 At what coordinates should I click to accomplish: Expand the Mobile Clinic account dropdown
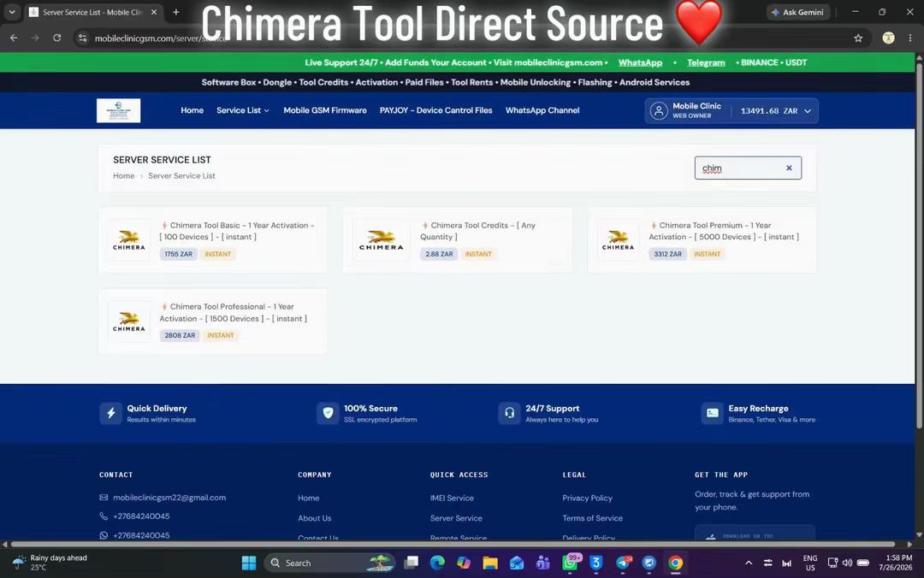pyautogui.click(x=731, y=111)
